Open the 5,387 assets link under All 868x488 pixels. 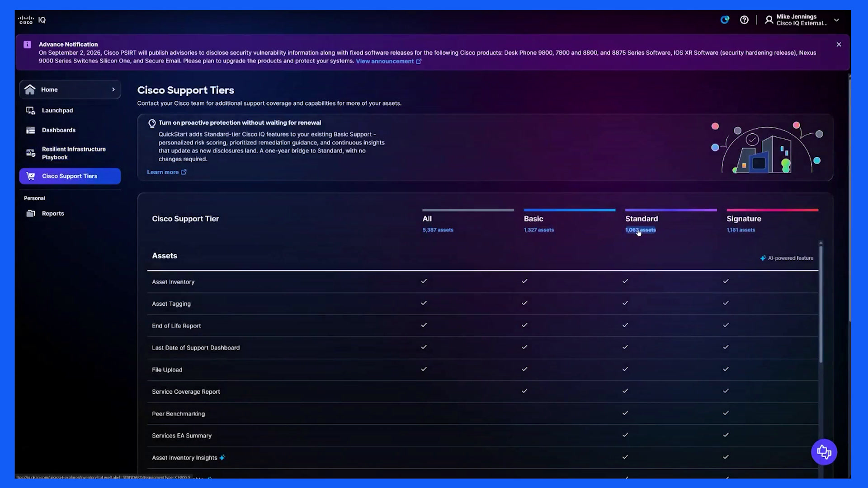coord(438,230)
